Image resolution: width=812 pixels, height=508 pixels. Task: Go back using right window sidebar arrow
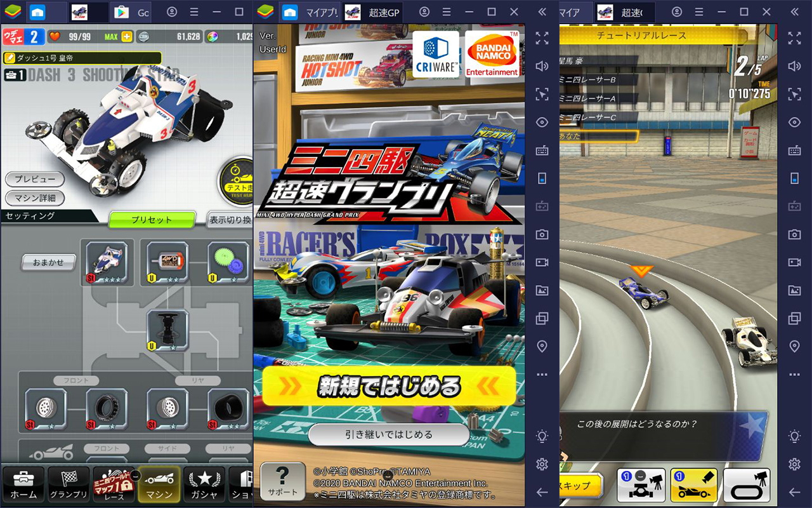point(794,492)
